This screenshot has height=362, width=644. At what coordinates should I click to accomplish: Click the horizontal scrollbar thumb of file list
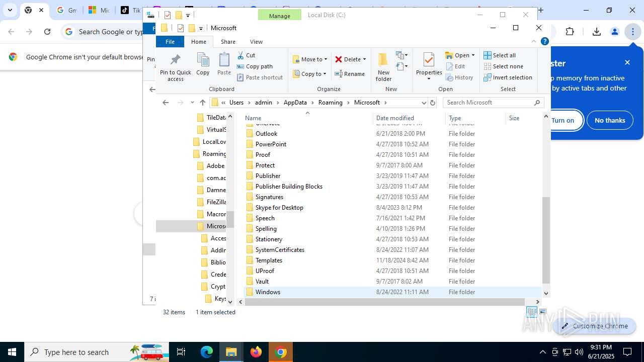385,302
